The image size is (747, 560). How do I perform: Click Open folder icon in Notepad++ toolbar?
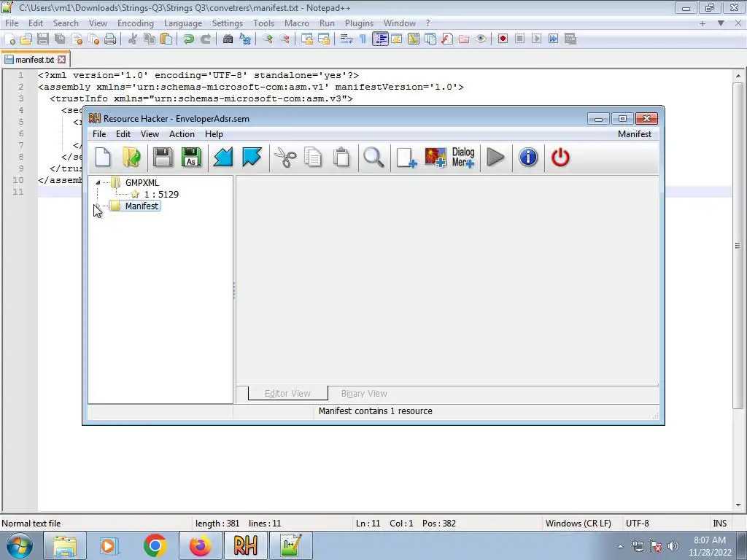pos(26,39)
